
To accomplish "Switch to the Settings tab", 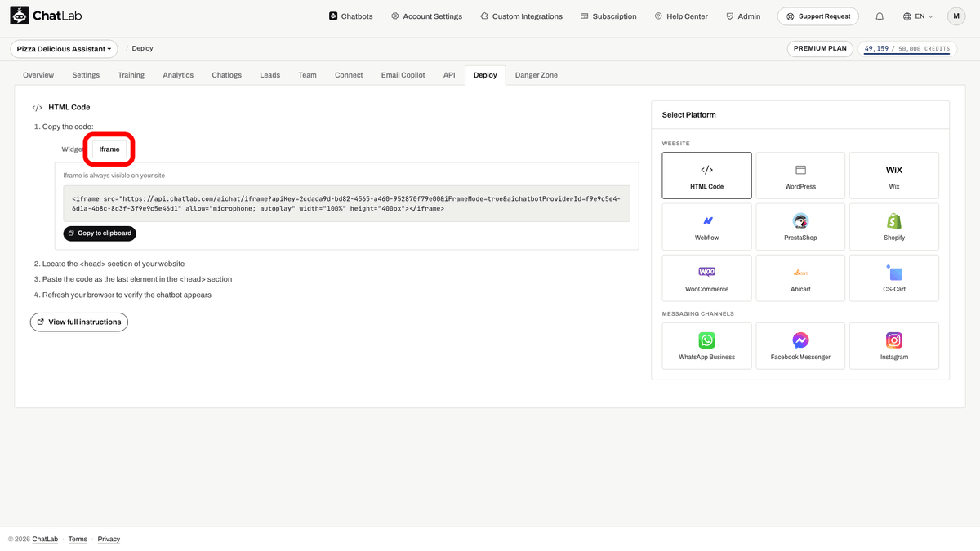I will click(x=86, y=75).
